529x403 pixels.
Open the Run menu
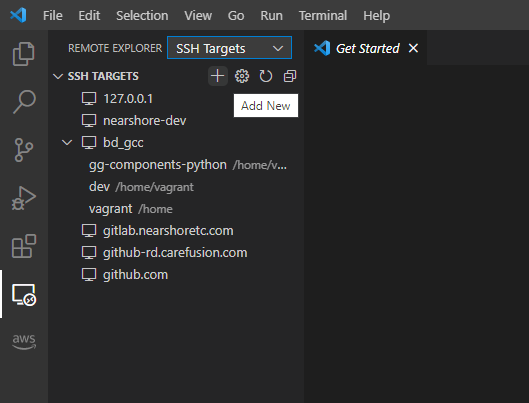(271, 16)
